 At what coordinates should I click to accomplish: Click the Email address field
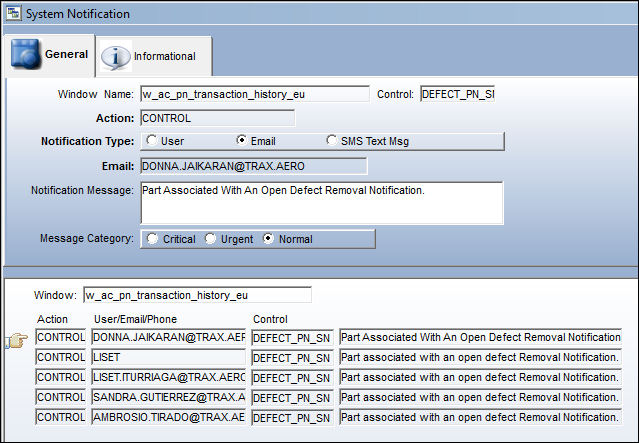point(253,166)
